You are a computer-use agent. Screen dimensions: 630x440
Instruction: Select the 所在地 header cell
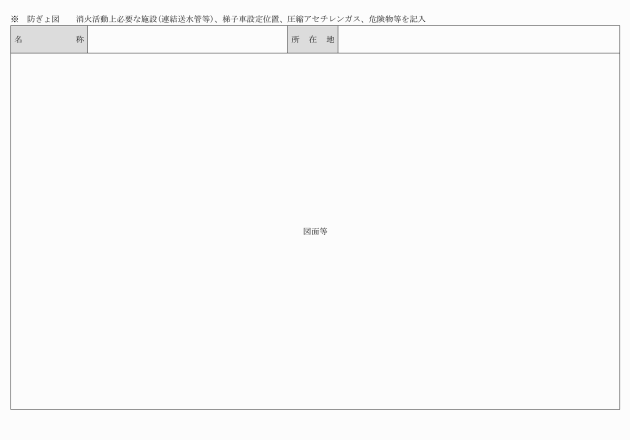pos(313,39)
